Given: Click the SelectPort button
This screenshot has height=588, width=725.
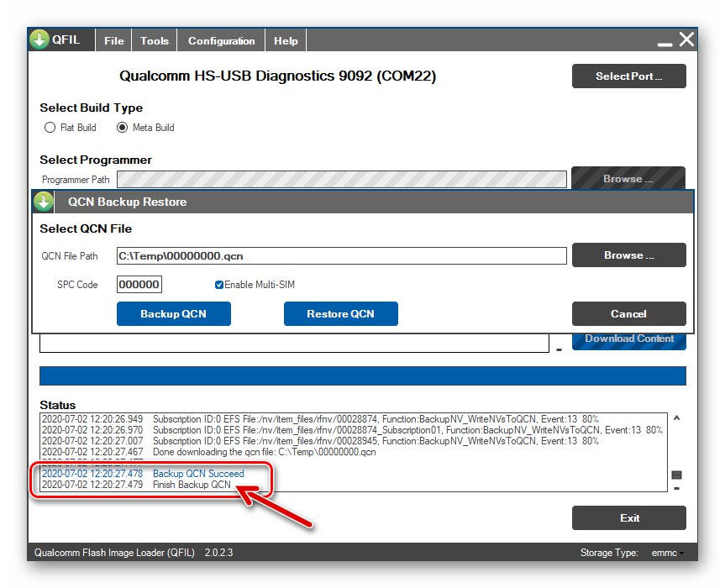Looking at the screenshot, I should [629, 76].
